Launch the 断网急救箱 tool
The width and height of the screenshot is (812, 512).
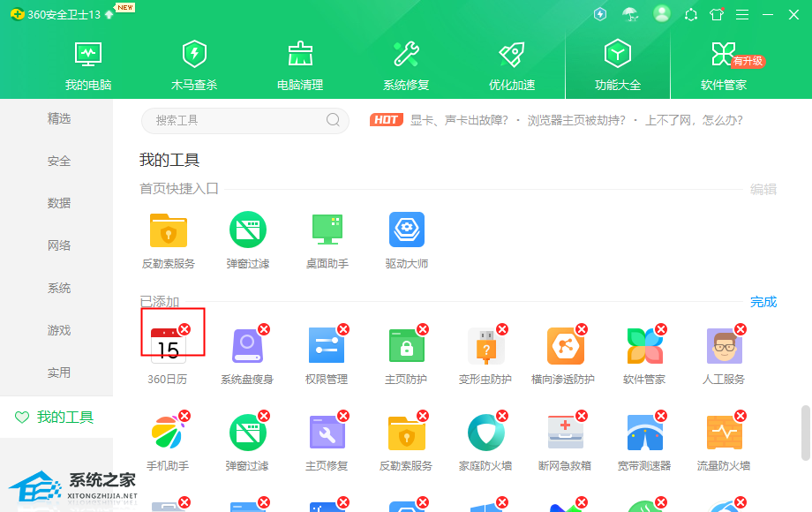pyautogui.click(x=564, y=433)
